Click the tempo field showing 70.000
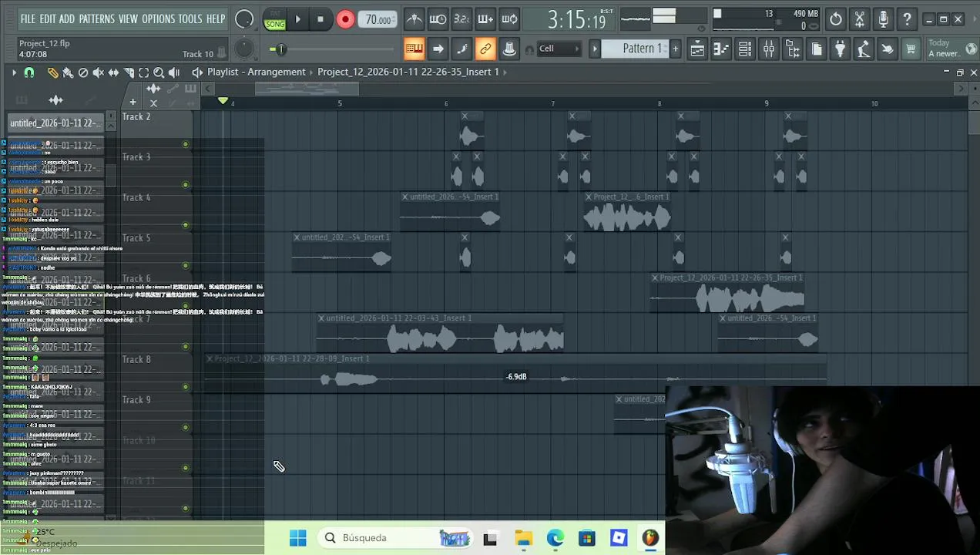Screen dimensions: 980x555 (378, 19)
